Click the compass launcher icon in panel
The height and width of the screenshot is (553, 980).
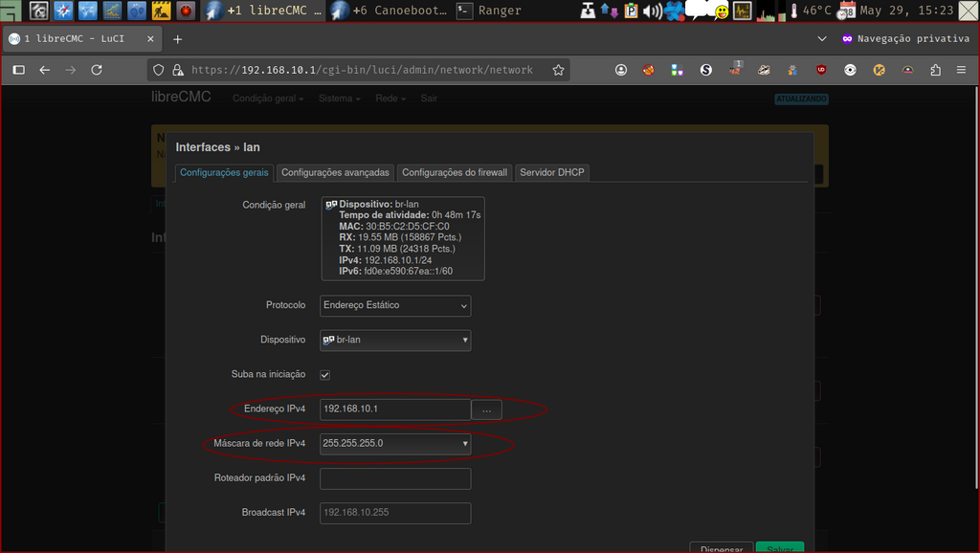pos(63,10)
